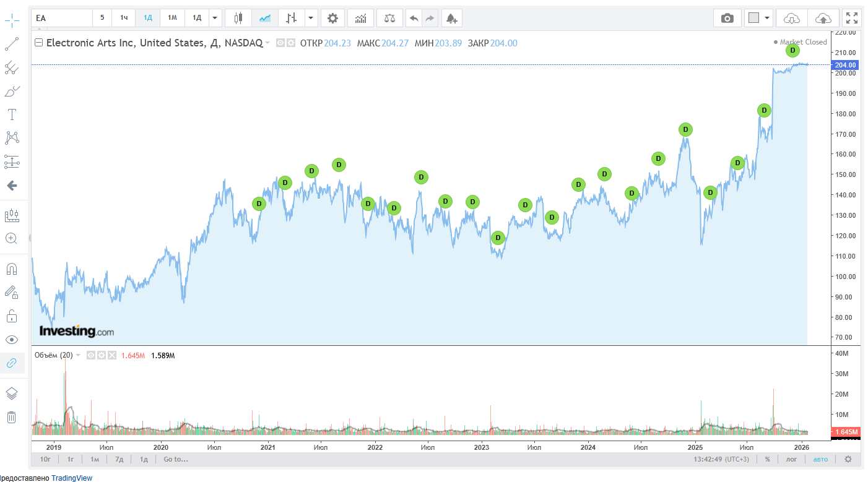Load a saved chart layout from cloud
This screenshot has width=868, height=482.
click(x=791, y=18)
